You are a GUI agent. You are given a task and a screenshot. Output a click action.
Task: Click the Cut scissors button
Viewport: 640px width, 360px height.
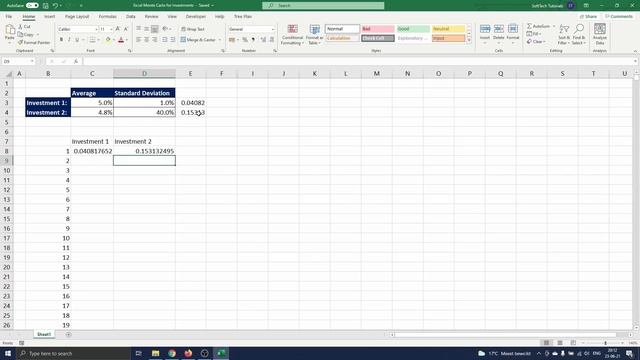point(24,27)
